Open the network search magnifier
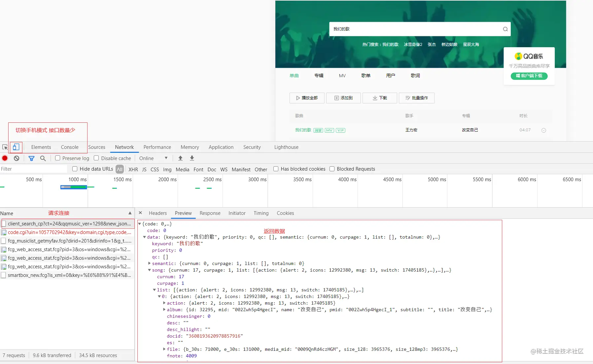 (x=43, y=158)
